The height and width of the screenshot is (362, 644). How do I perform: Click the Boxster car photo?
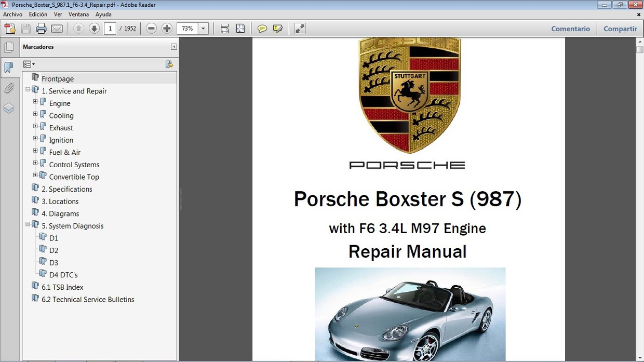[410, 314]
